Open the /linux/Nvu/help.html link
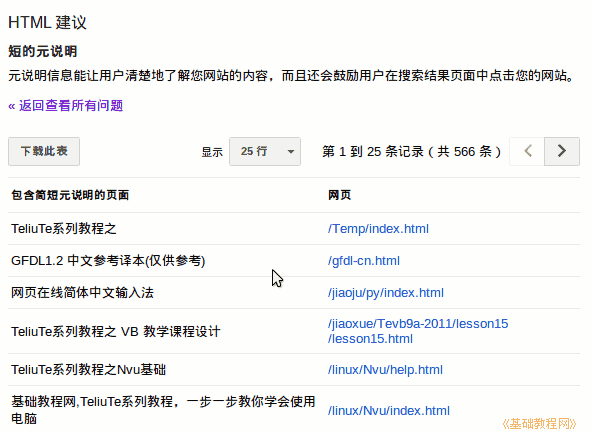 coord(385,369)
